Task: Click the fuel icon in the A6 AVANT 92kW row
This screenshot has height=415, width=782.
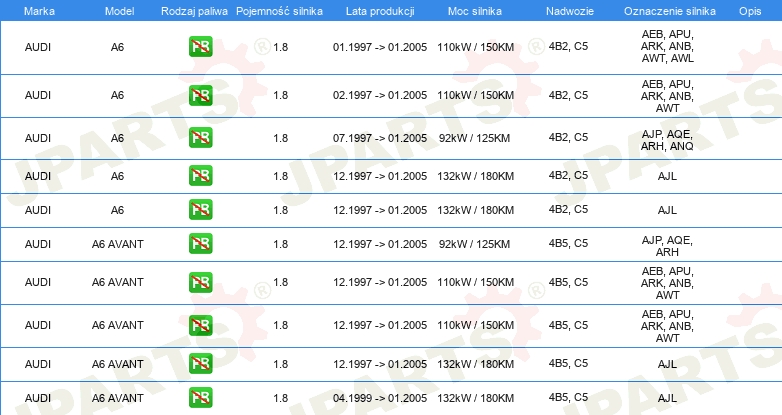Action: 200,243
